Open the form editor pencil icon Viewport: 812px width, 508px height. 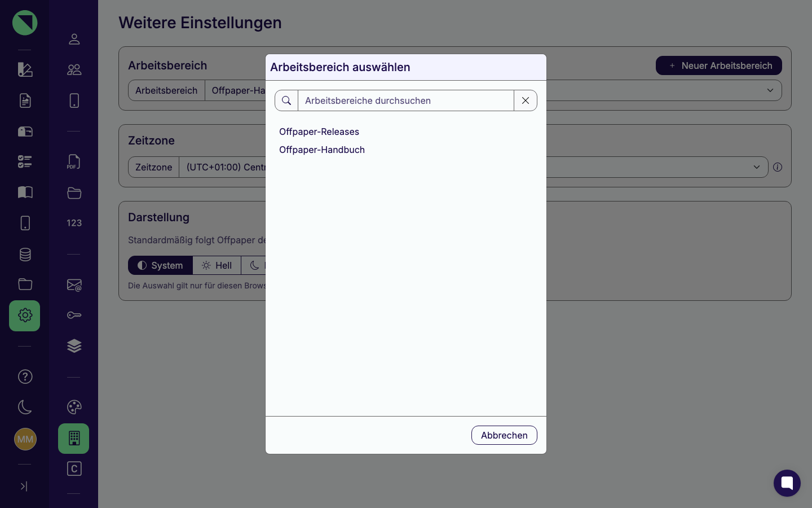point(25,69)
